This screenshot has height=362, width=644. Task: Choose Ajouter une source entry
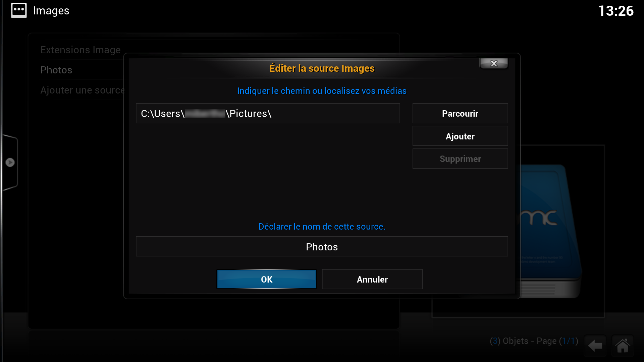tap(82, 90)
